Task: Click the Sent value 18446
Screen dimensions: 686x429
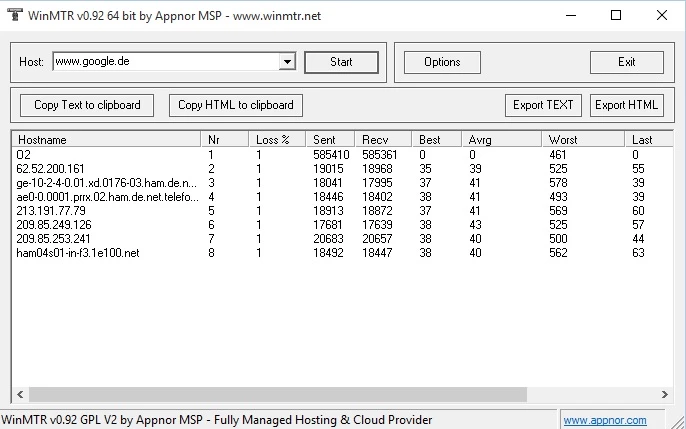Action: [328, 197]
